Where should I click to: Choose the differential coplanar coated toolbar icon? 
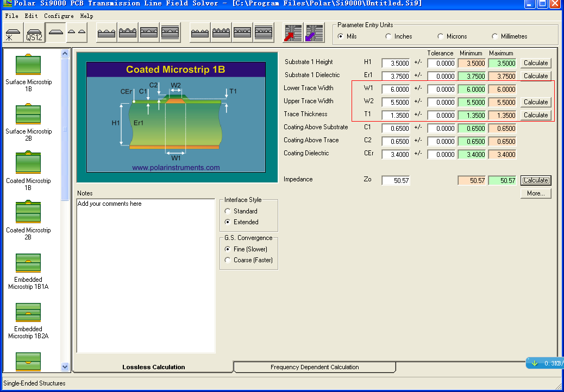(x=221, y=33)
